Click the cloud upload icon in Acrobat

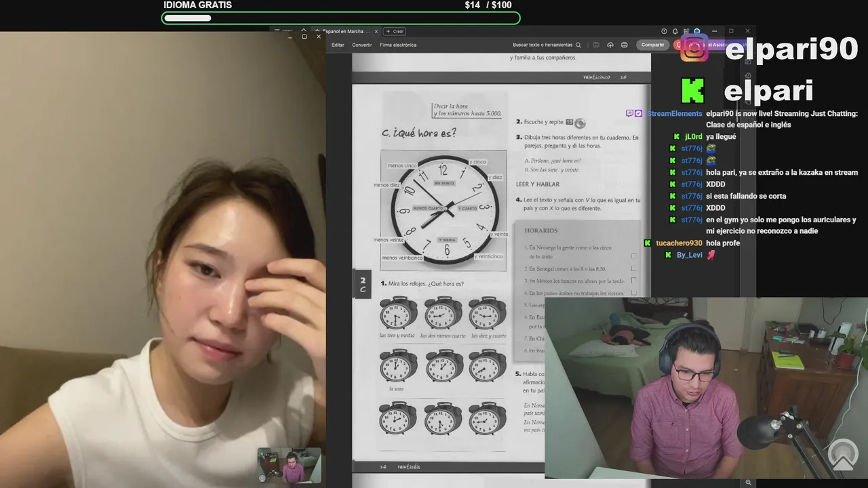[610, 45]
